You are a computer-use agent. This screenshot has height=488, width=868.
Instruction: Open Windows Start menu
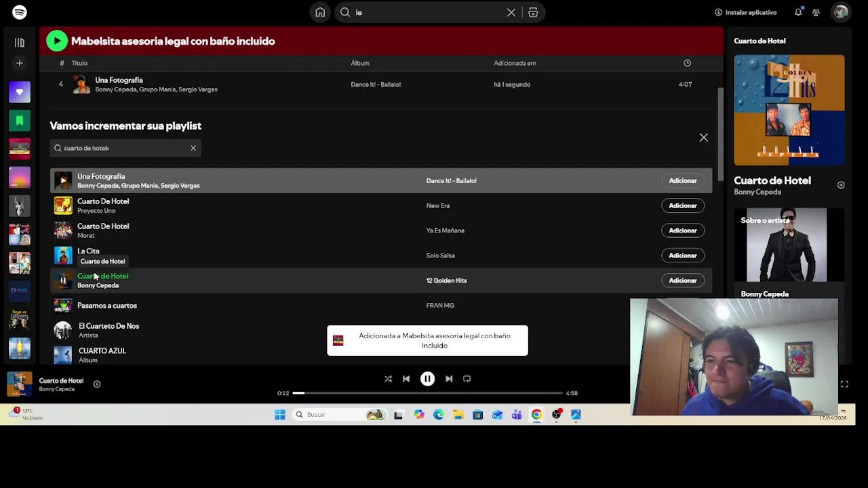[x=280, y=415]
